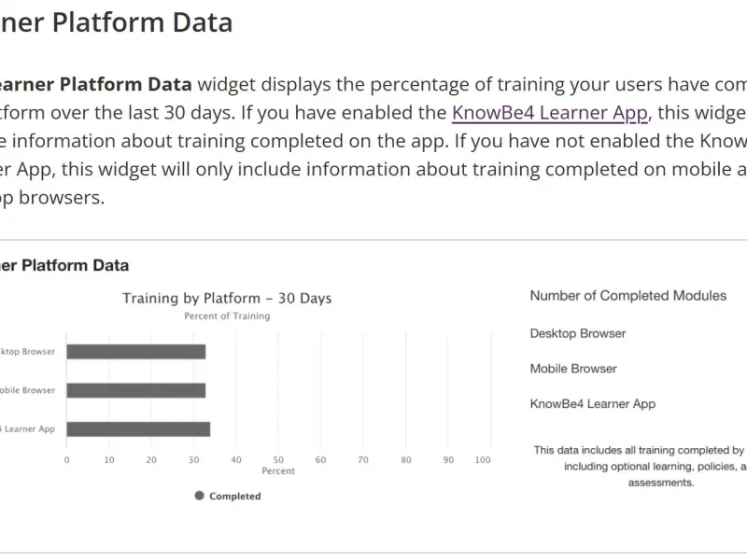Toggle the Completed series legend label
Viewport: 747px width, 560px height.
[234, 497]
